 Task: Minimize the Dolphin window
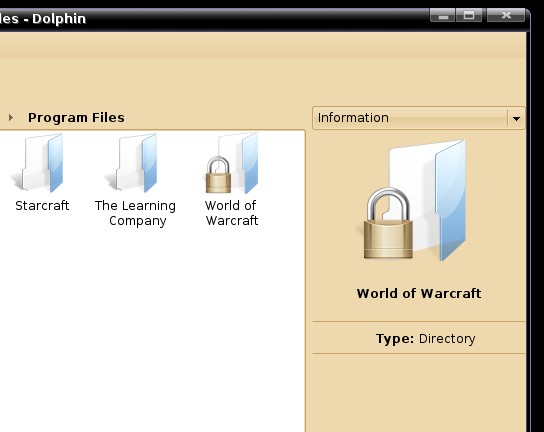pos(442,16)
